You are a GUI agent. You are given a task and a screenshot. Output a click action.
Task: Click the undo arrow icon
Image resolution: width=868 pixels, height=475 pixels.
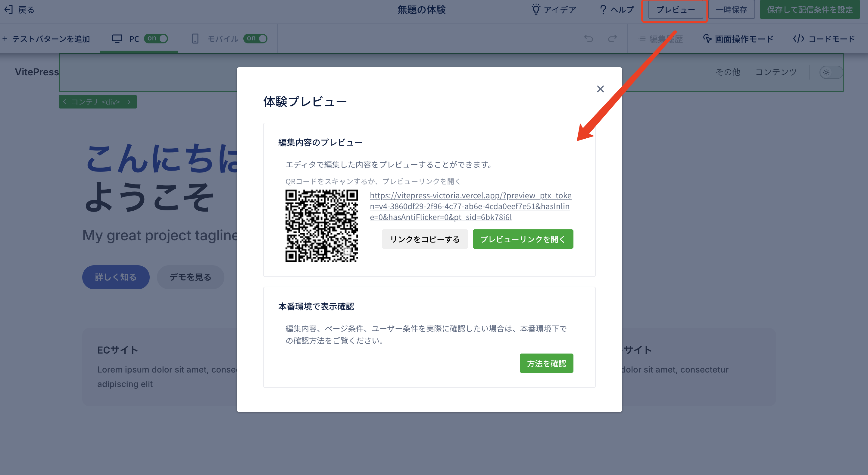coord(588,39)
